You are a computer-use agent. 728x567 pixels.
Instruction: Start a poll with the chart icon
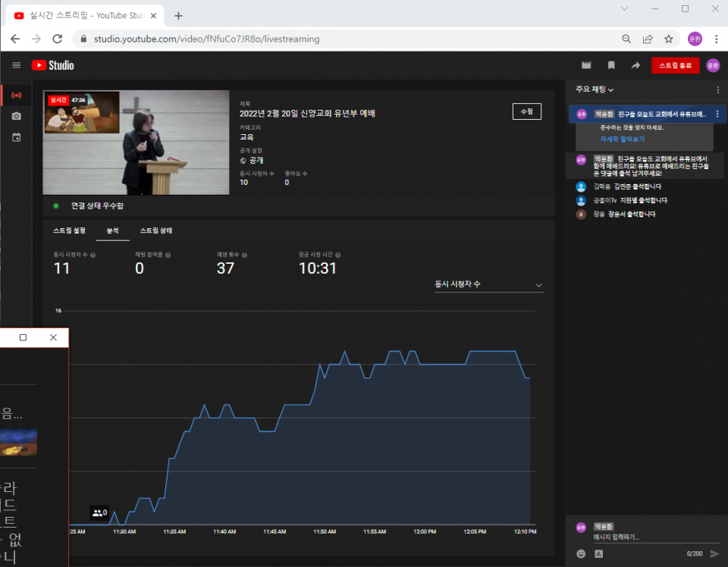pyautogui.click(x=599, y=553)
